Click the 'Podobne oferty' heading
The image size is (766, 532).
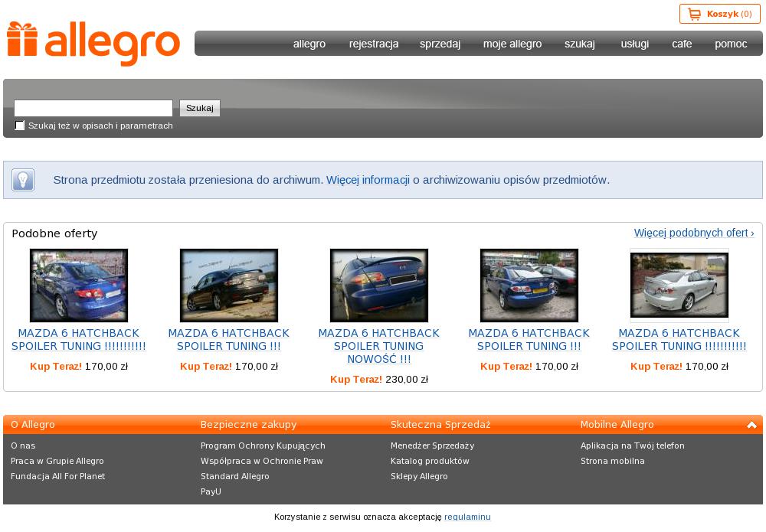coord(54,233)
